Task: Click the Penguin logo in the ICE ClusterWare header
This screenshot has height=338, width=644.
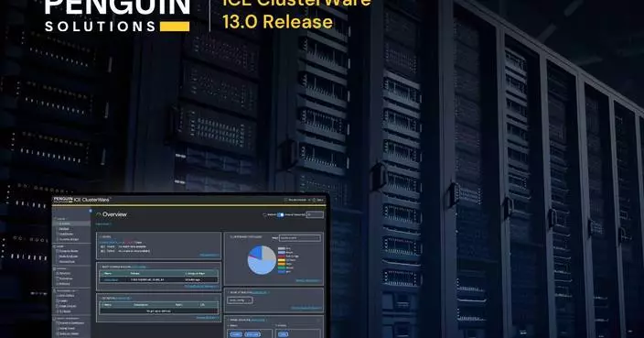Action: pos(63,200)
